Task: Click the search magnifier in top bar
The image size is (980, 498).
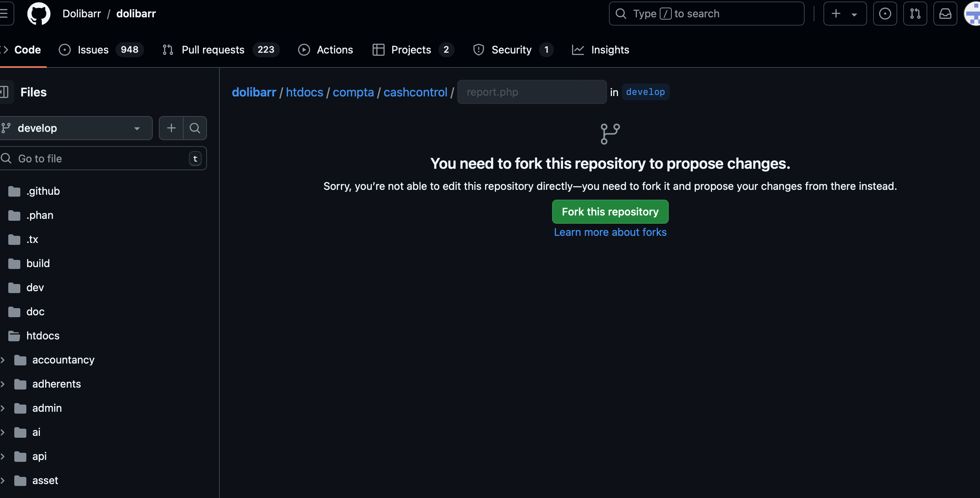Action: [621, 14]
